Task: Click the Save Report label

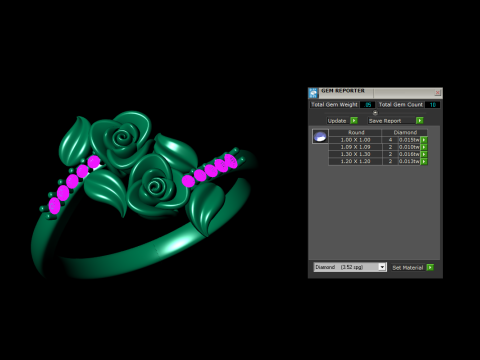Action: tap(385, 121)
